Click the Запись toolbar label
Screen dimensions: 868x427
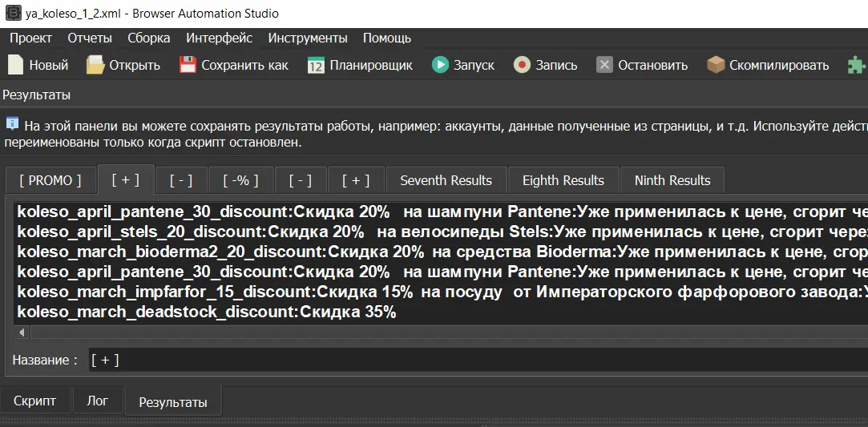point(556,65)
